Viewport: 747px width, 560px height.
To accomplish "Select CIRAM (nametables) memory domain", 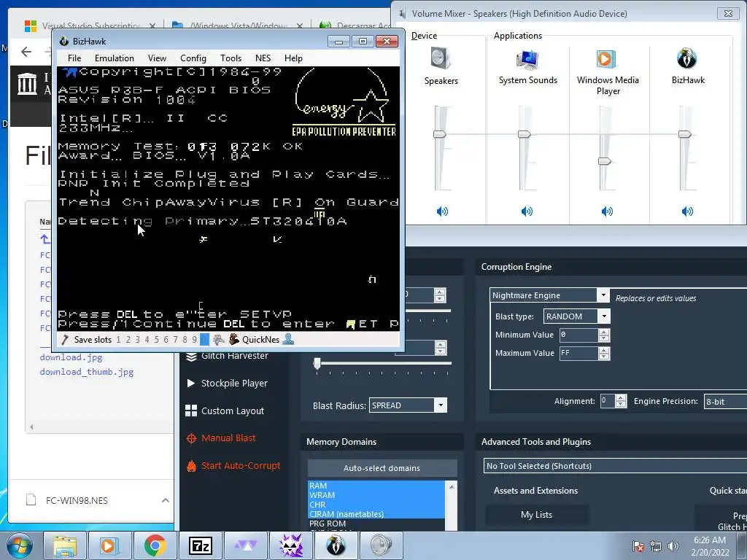I will 376,514.
